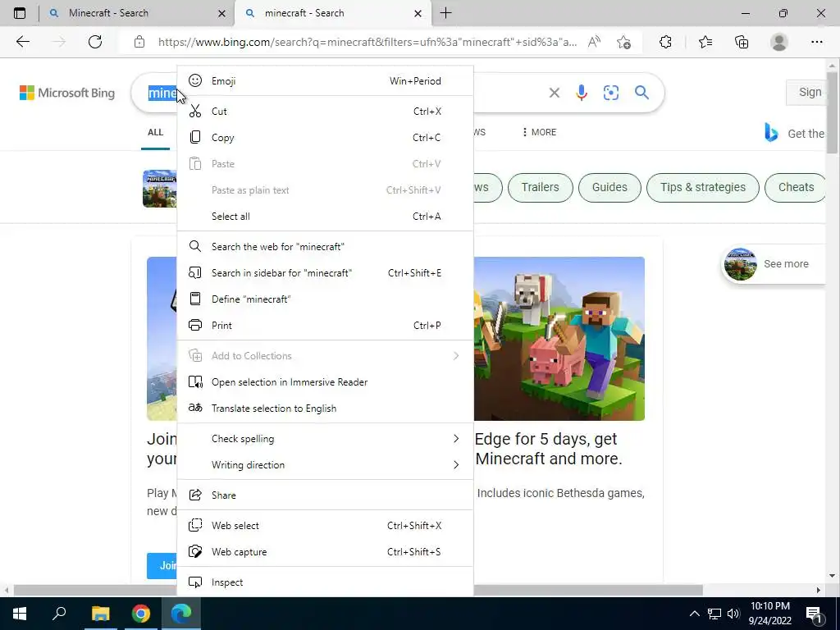The height and width of the screenshot is (630, 840).
Task: Open a new browser tab
Action: (445, 13)
